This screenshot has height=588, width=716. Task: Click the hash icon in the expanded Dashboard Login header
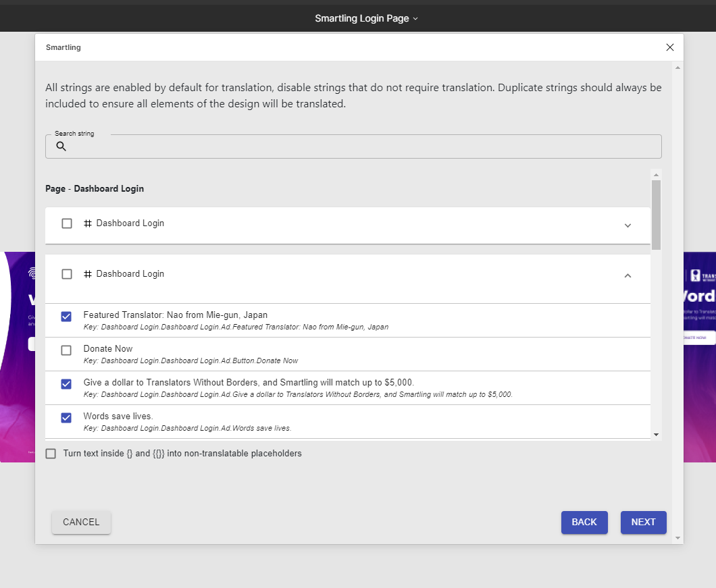pos(87,273)
